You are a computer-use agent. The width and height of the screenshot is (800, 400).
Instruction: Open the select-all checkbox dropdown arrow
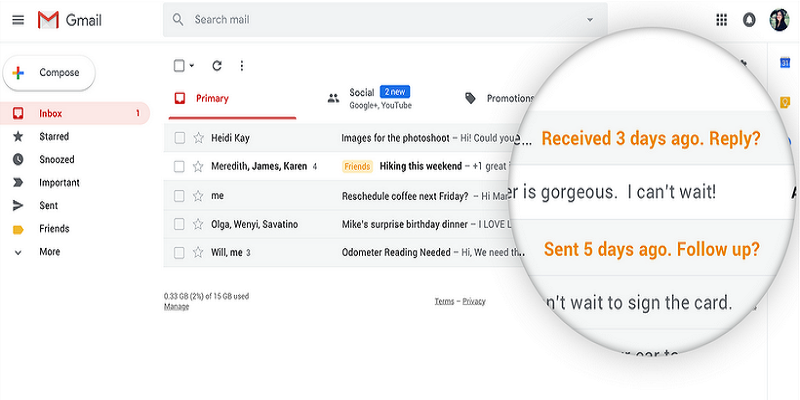click(x=192, y=66)
